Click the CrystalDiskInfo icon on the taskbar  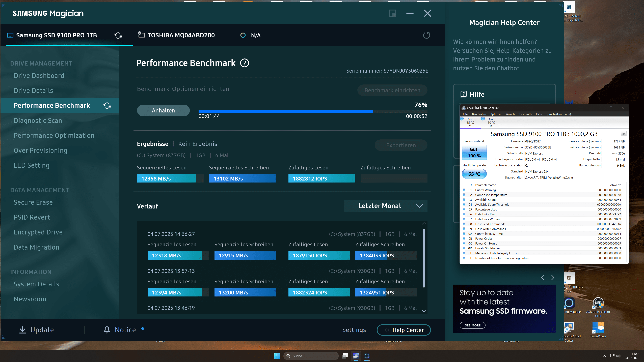[356, 356]
